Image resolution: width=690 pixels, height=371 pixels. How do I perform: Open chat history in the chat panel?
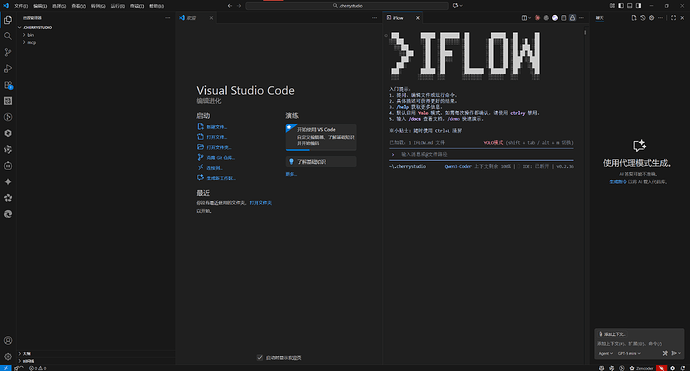coord(643,18)
